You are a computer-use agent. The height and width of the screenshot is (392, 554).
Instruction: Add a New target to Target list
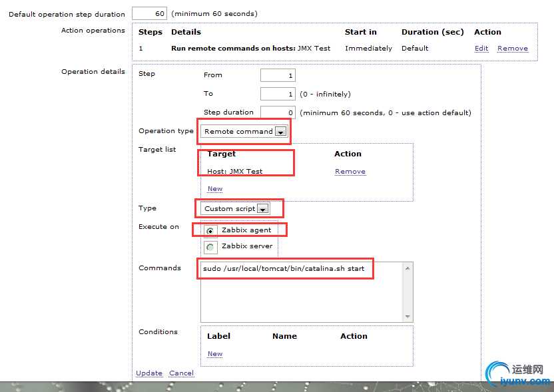click(x=215, y=189)
